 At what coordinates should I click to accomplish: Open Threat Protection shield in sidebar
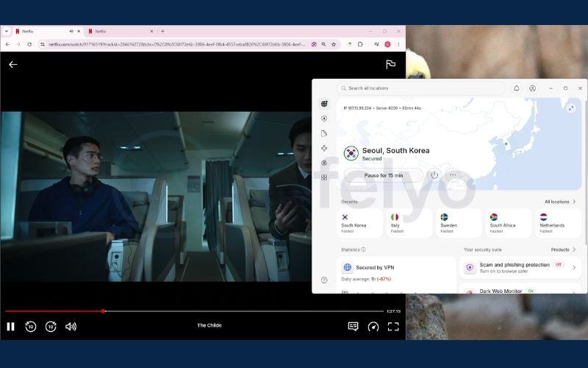(x=324, y=118)
